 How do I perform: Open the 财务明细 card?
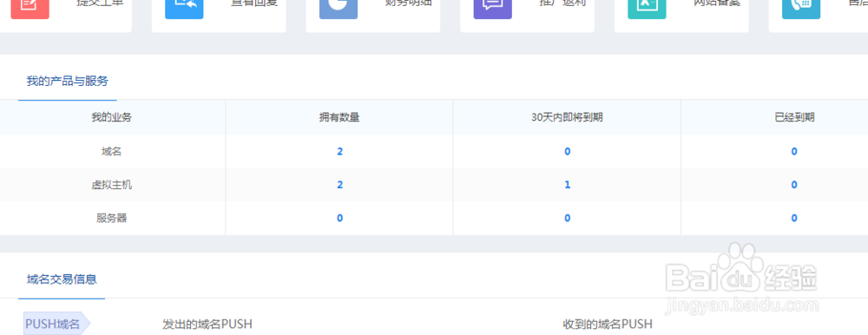pos(373,16)
